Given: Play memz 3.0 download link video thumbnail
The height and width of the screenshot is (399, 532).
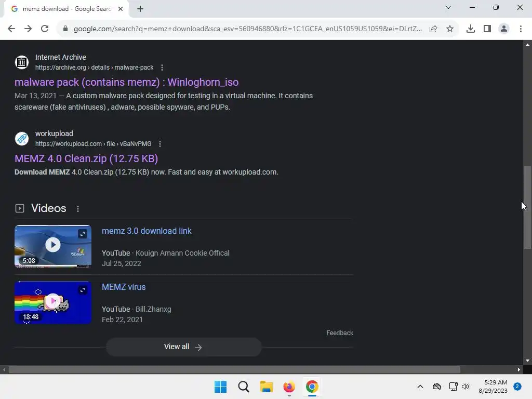Looking at the screenshot, I should [x=53, y=246].
